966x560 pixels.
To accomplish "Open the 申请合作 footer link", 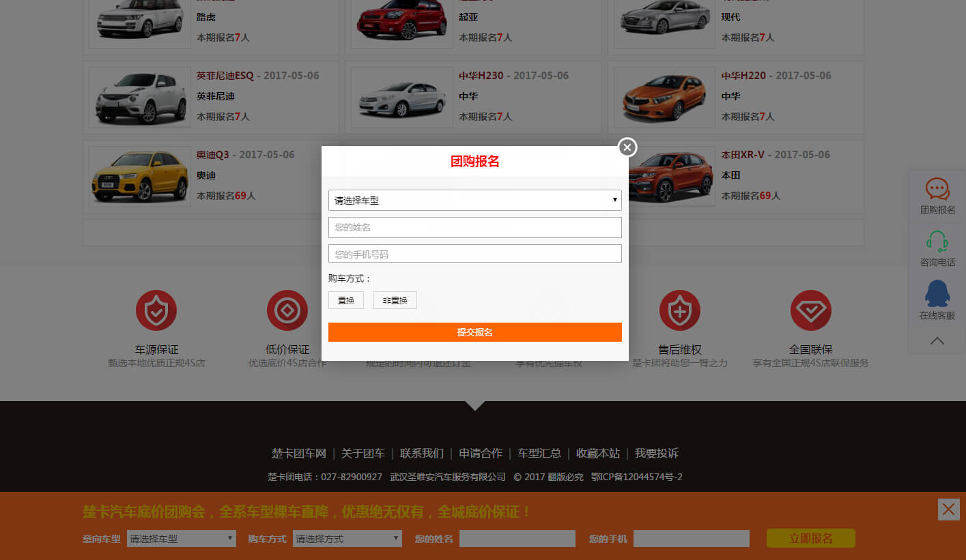I will tap(481, 454).
